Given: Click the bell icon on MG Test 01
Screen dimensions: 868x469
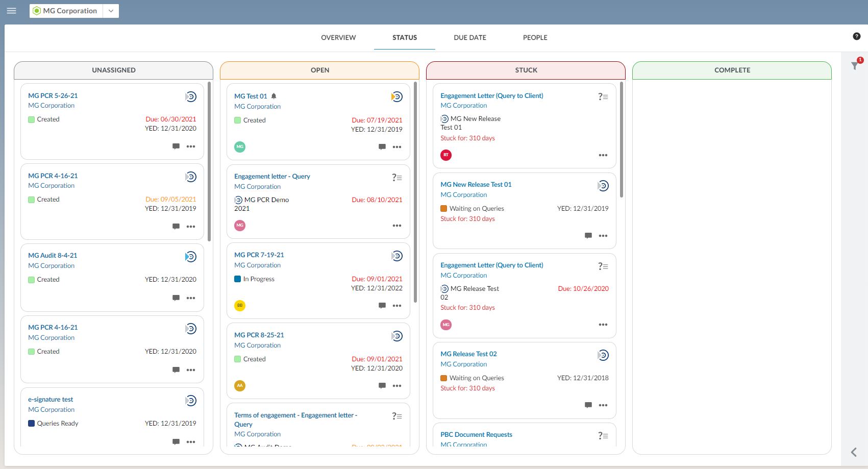Looking at the screenshot, I should pyautogui.click(x=274, y=96).
